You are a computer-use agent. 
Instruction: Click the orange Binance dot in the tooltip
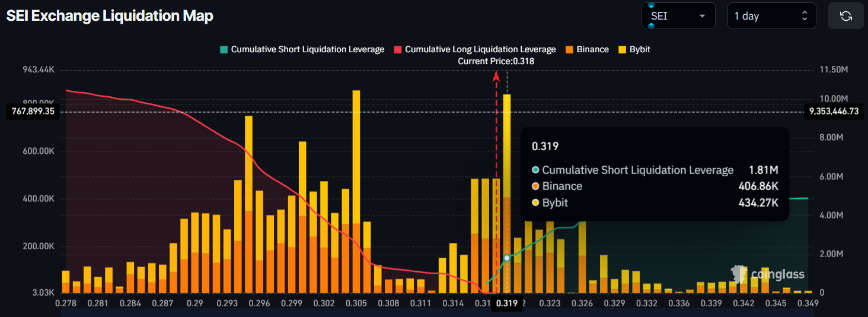pos(535,186)
